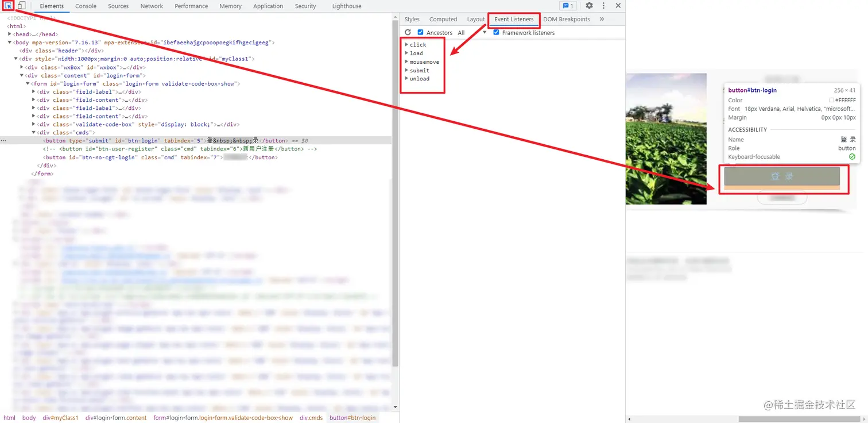Click the html breadcrumb
Screen dimensions: 868x423
pyautogui.click(x=10, y=418)
